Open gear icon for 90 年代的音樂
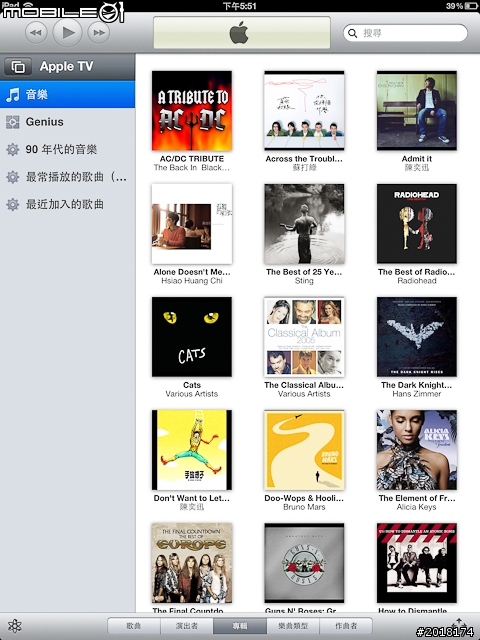 pos(13,149)
